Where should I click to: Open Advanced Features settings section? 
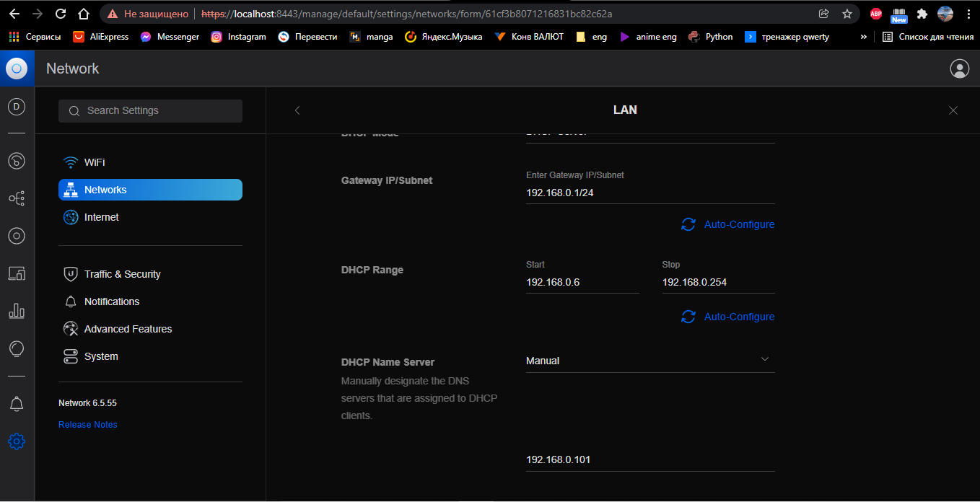128,329
